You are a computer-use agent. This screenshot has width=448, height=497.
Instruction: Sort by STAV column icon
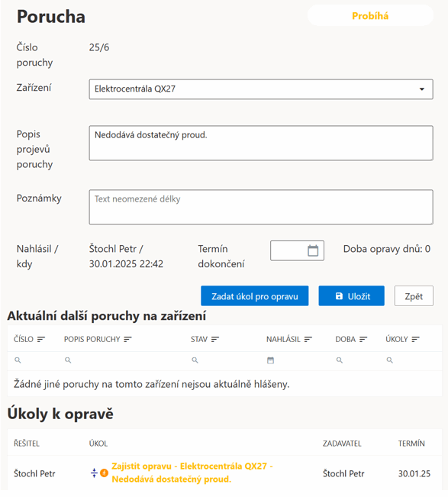click(215, 339)
